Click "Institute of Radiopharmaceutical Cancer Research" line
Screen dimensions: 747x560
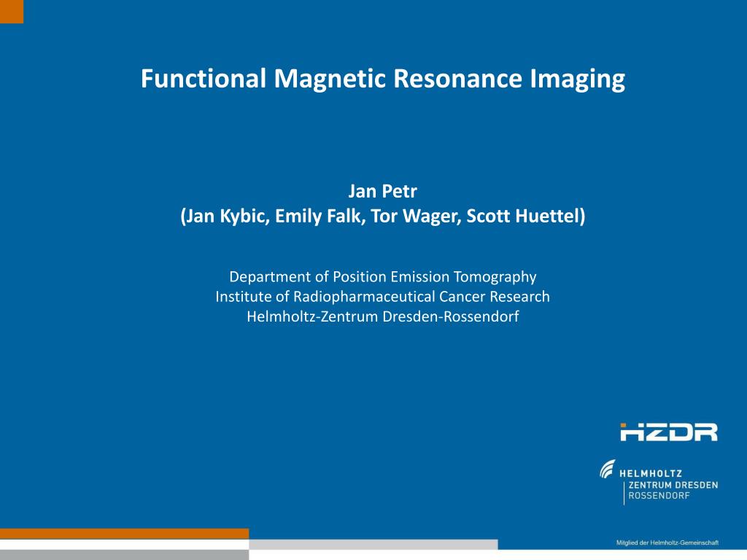coord(382,297)
